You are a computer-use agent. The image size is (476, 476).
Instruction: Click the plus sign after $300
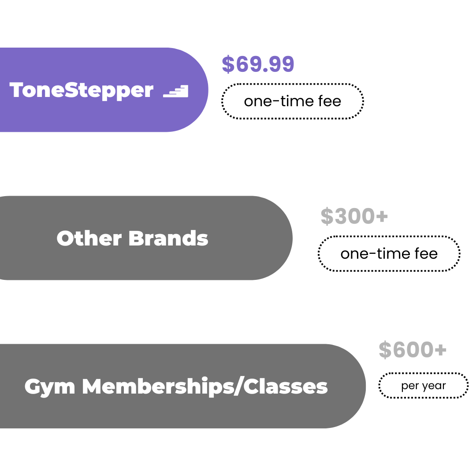pyautogui.click(x=382, y=216)
